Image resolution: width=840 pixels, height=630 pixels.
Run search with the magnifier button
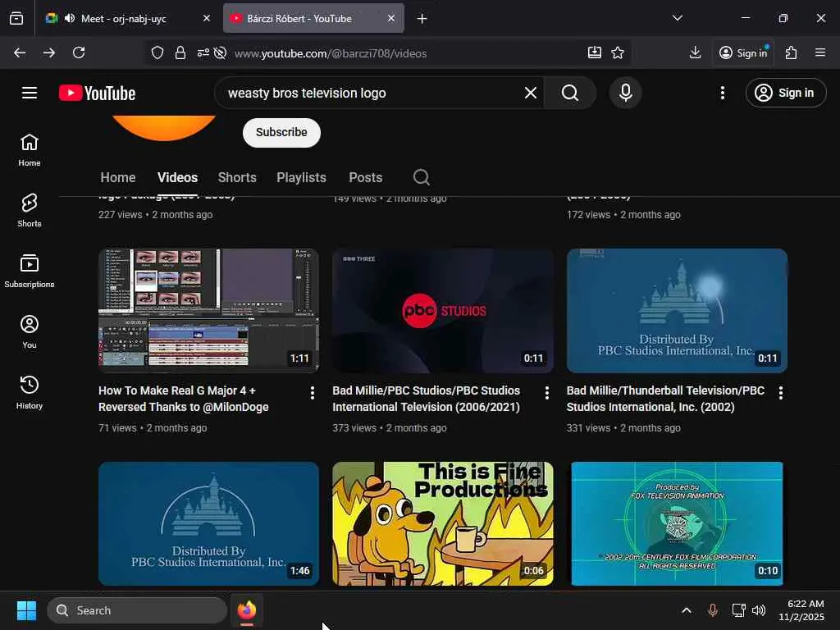coord(570,93)
